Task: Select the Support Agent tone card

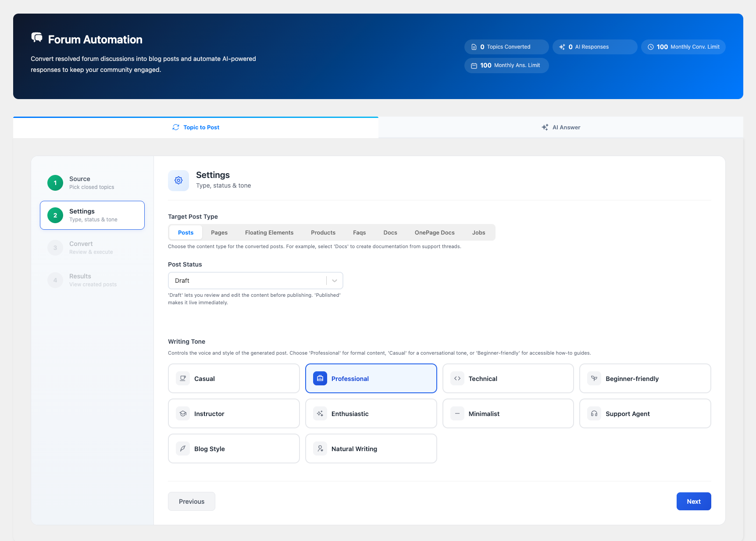Action: point(645,413)
